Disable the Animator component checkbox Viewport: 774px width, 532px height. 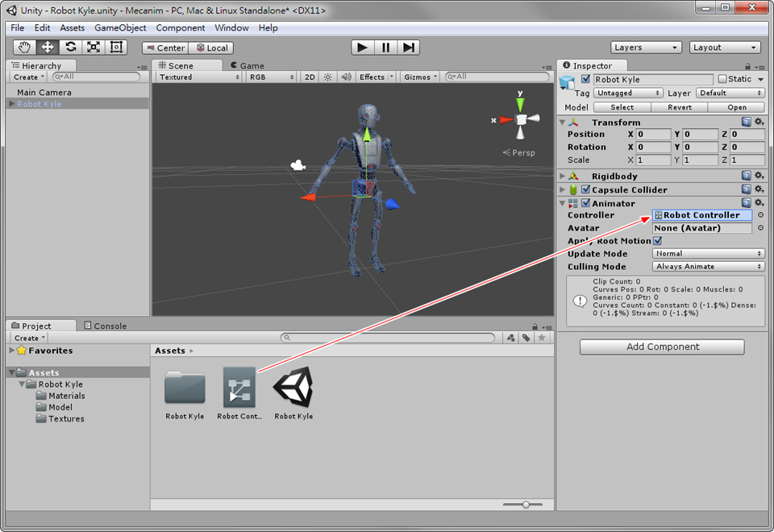click(586, 203)
